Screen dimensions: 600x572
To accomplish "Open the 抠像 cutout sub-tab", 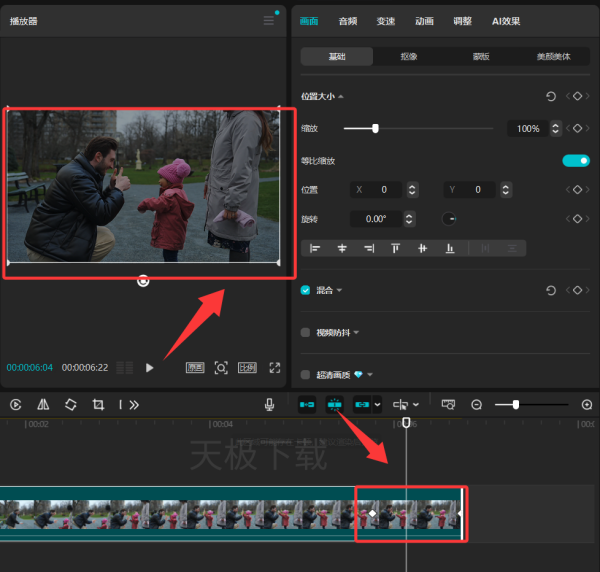I will 409,57.
